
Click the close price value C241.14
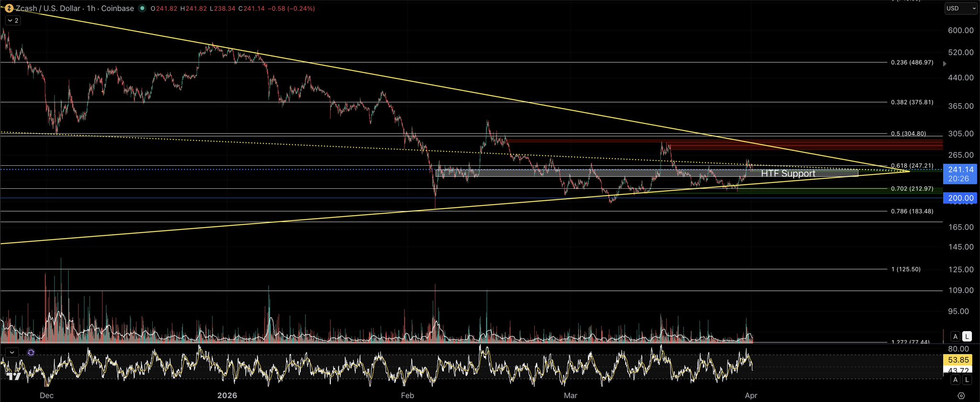[251, 9]
